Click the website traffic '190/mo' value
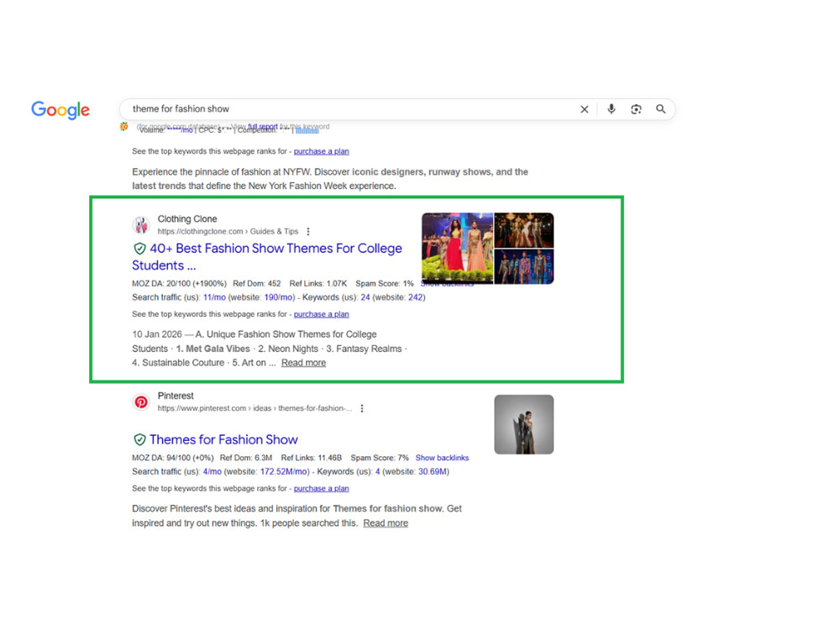 pos(278,297)
